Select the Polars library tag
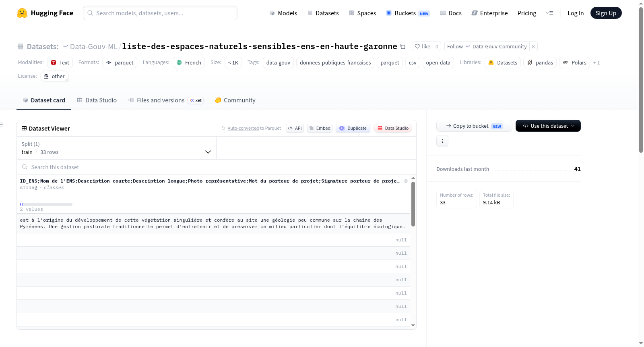 (x=574, y=62)
